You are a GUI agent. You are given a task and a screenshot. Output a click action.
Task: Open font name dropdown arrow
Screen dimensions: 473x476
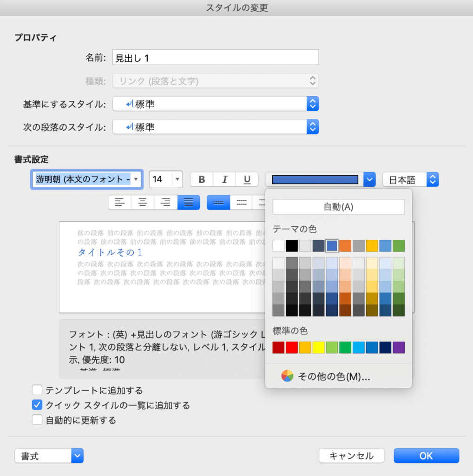coord(136,179)
